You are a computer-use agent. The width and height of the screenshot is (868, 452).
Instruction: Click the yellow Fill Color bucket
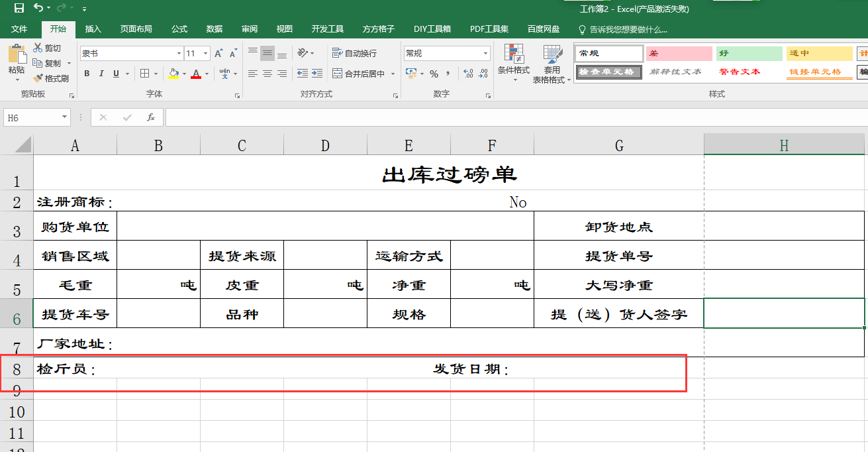[173, 74]
